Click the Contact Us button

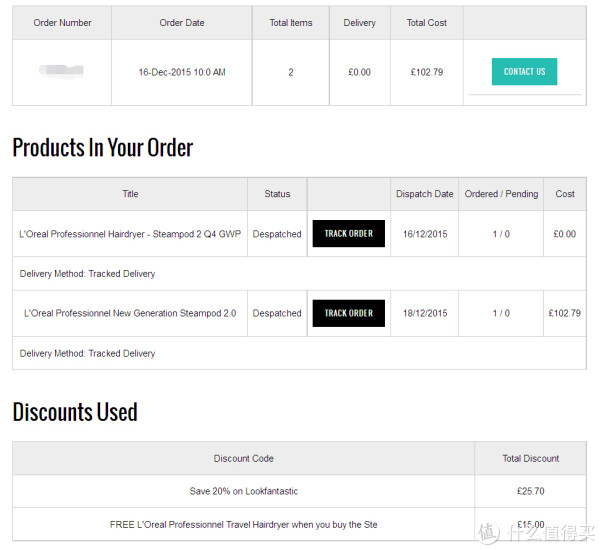tap(524, 72)
